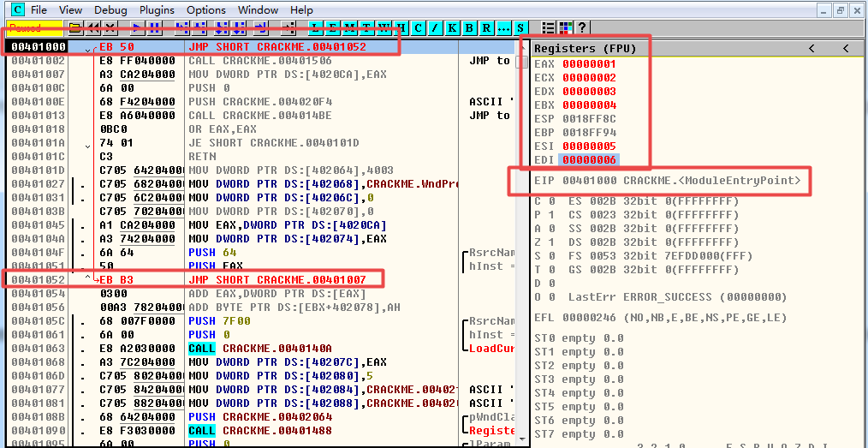868x448 pixels.
Task: Open the Windows list via W icon
Action: click(383, 27)
